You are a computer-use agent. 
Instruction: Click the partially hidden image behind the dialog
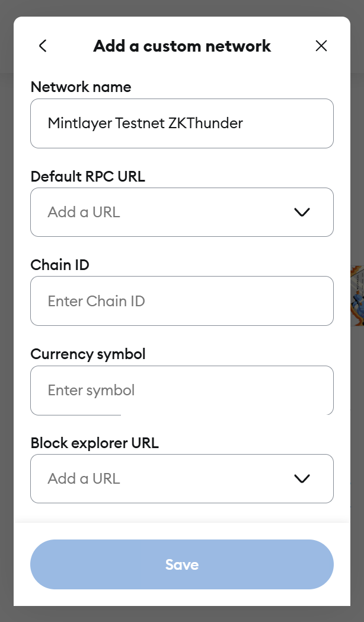coord(357,295)
